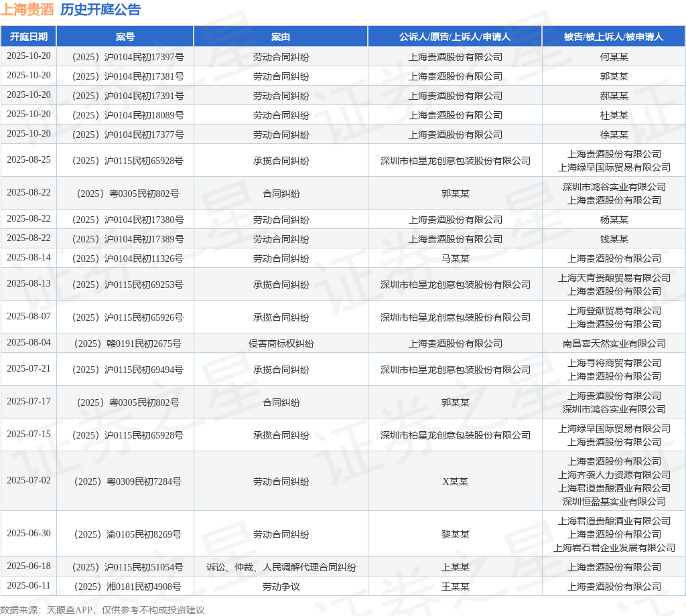Image resolution: width=686 pixels, height=616 pixels.
Task: Click date 2025-08-13
Action: point(29,284)
